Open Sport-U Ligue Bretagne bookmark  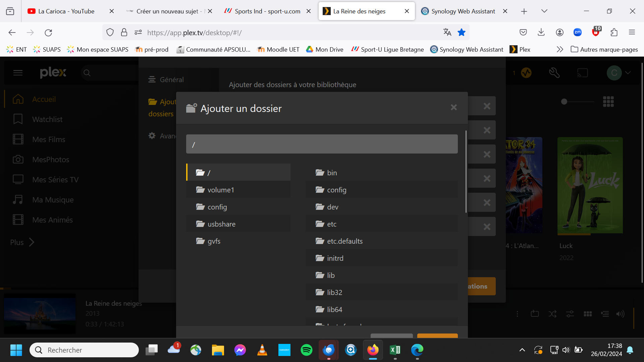(387, 50)
